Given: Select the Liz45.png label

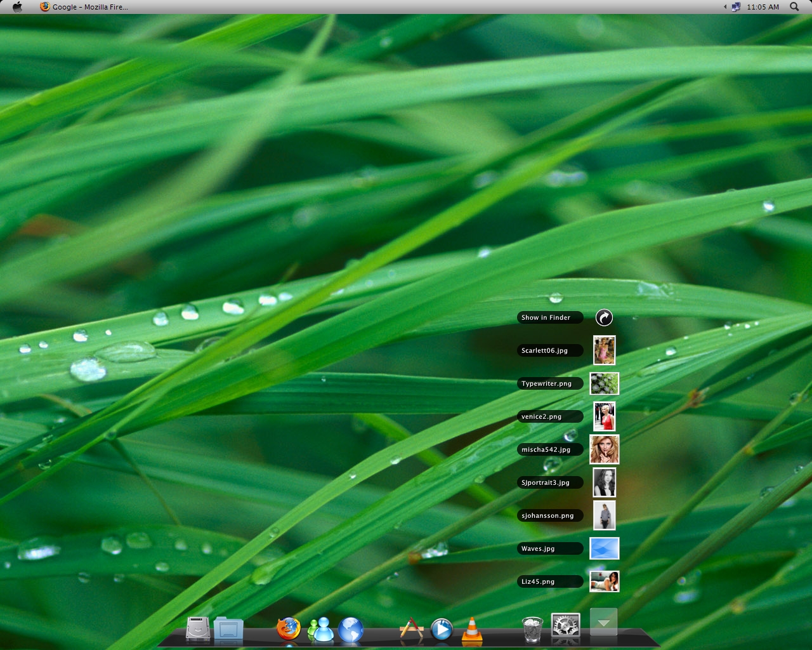Looking at the screenshot, I should [x=550, y=581].
